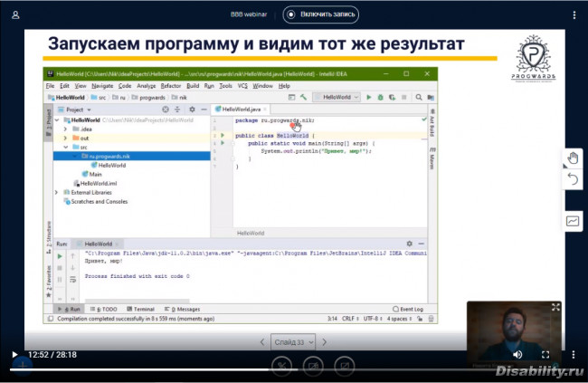Screen dimensions: 588x383
Task: Open video player more options menu
Action: 574,354
